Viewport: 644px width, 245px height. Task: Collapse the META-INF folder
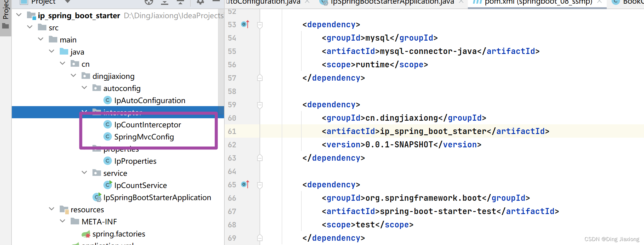point(62,221)
